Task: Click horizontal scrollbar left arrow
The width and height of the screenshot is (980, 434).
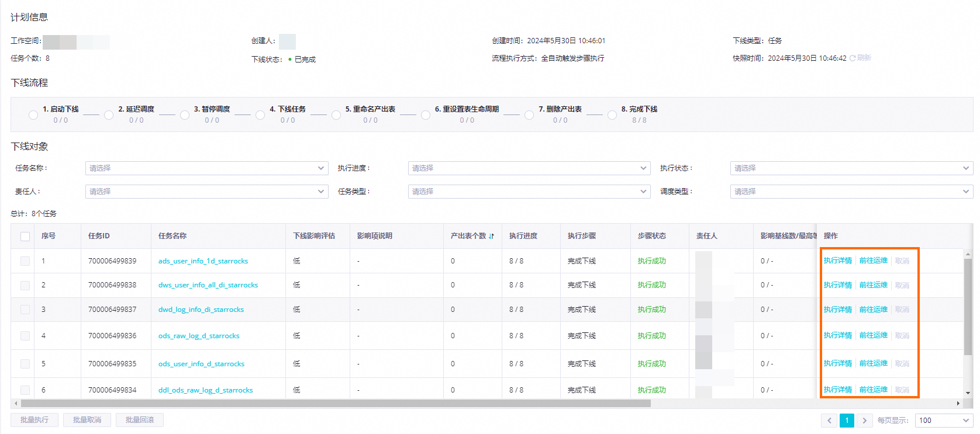Action: 16,403
